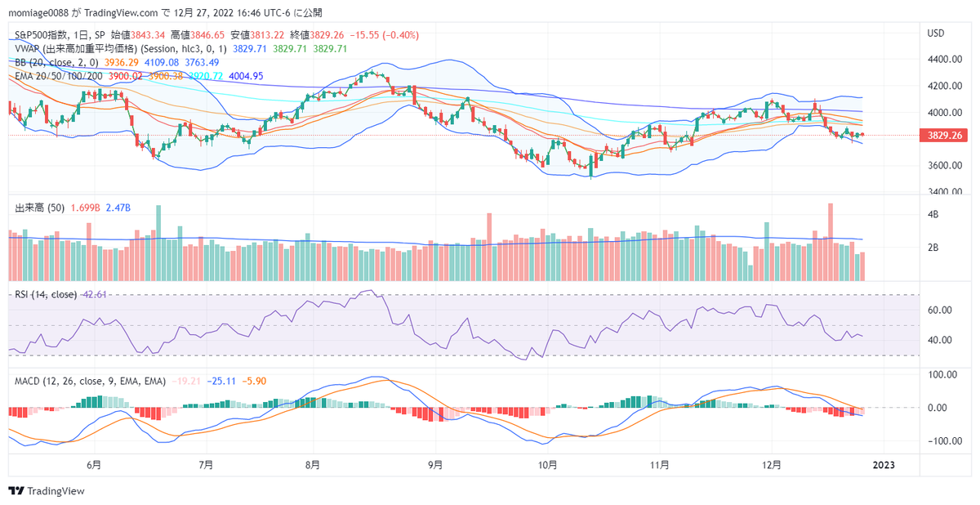Viewport: 980px width, 505px height.
Task: Click the 4B volume axis label
Action: [932, 214]
